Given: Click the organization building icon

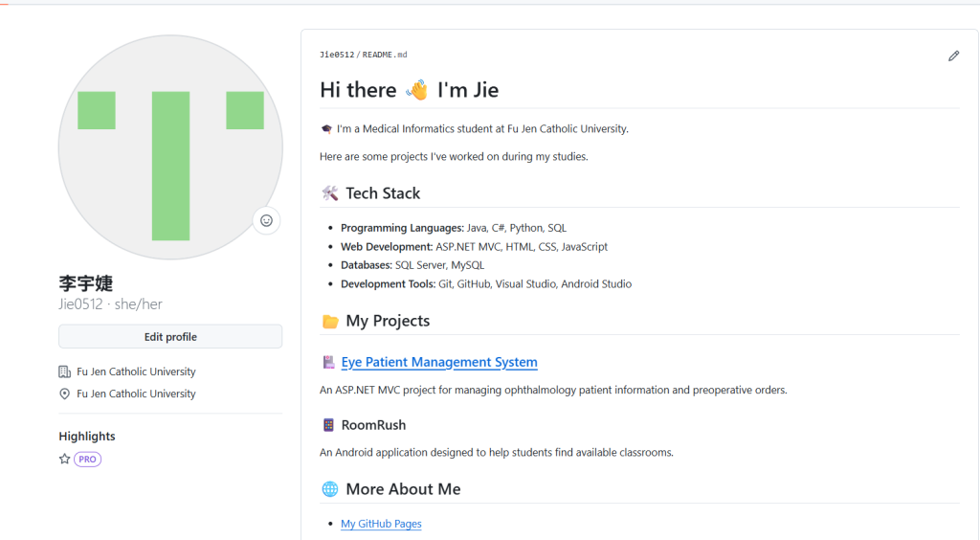Looking at the screenshot, I should coord(64,371).
